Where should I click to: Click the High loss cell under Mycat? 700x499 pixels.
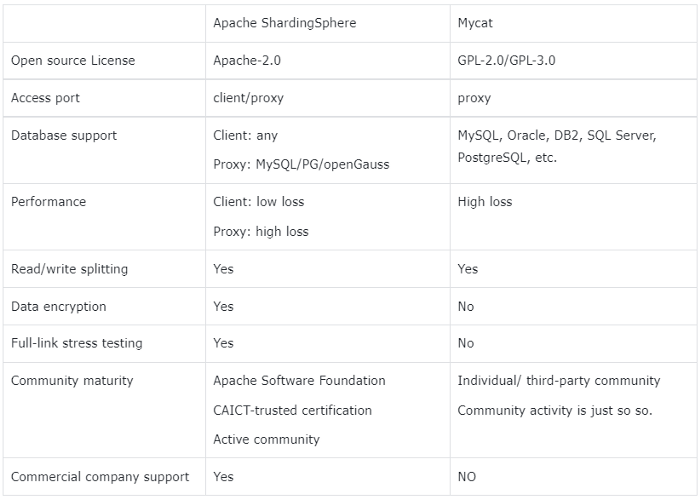pos(484,202)
